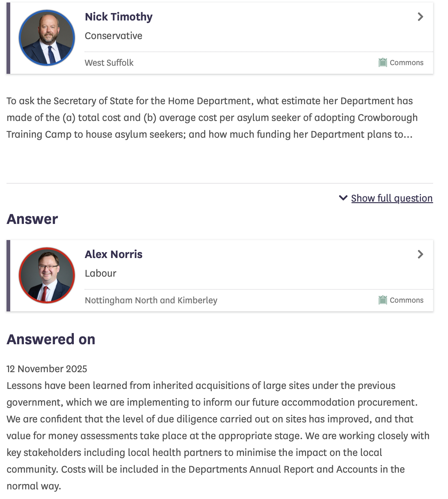Click 'Nottingham North and Kimberley' constituency text
Viewport: 448px width, 499px height.
coord(151,300)
